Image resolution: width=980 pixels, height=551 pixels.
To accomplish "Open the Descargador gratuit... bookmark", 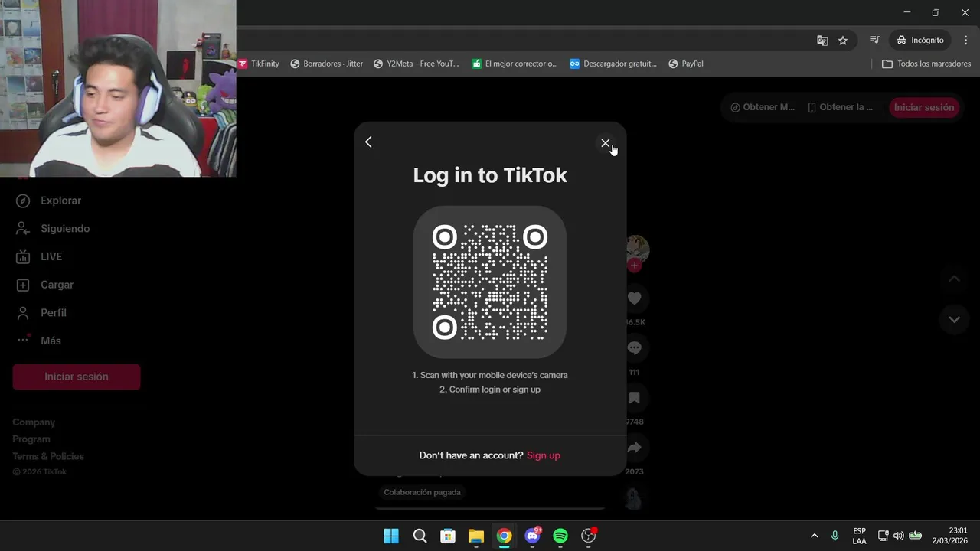I will pos(613,64).
